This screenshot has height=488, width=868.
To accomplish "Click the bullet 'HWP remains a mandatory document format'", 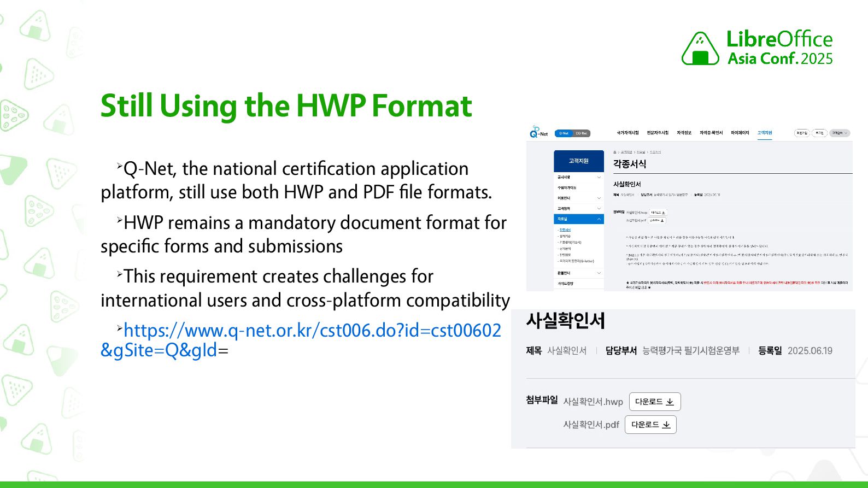I will (303, 234).
